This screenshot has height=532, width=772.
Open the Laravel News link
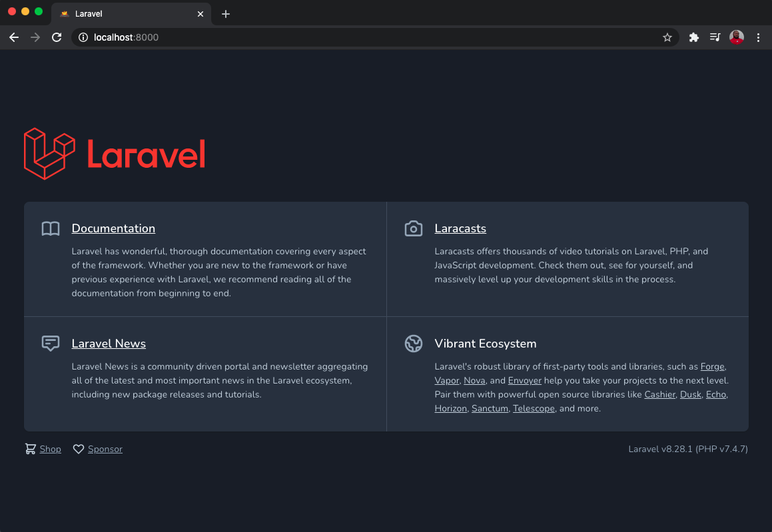tap(109, 344)
